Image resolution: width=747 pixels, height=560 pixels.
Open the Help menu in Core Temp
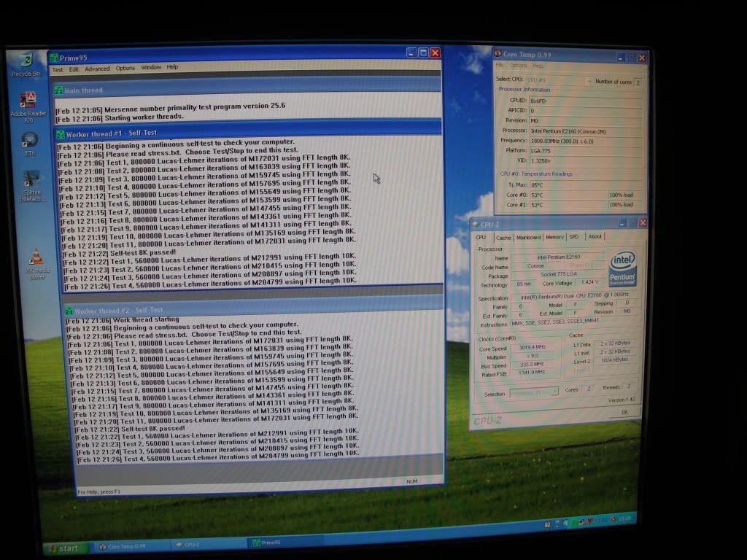pos(538,66)
